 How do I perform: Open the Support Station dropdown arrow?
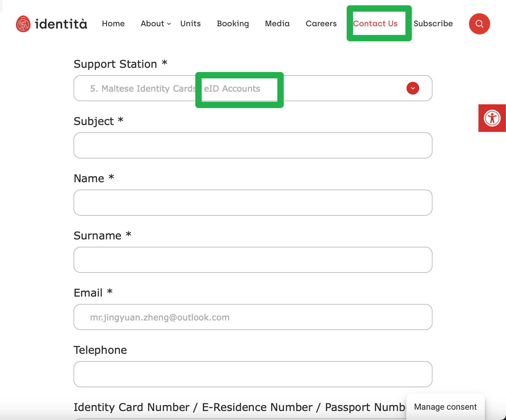pyautogui.click(x=413, y=88)
